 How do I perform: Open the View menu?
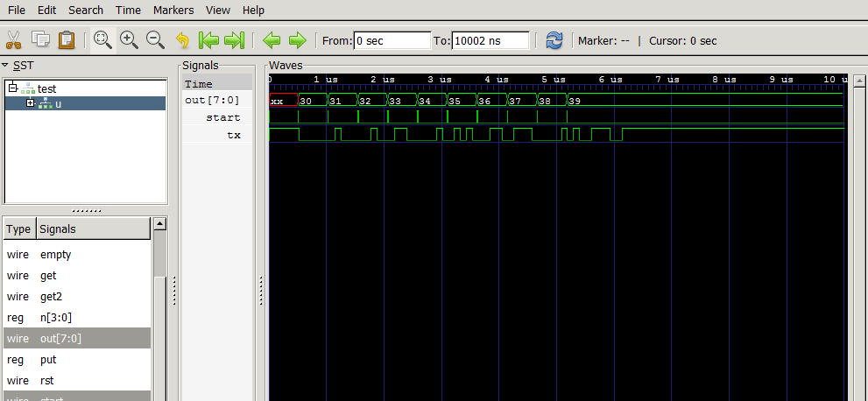tap(218, 10)
